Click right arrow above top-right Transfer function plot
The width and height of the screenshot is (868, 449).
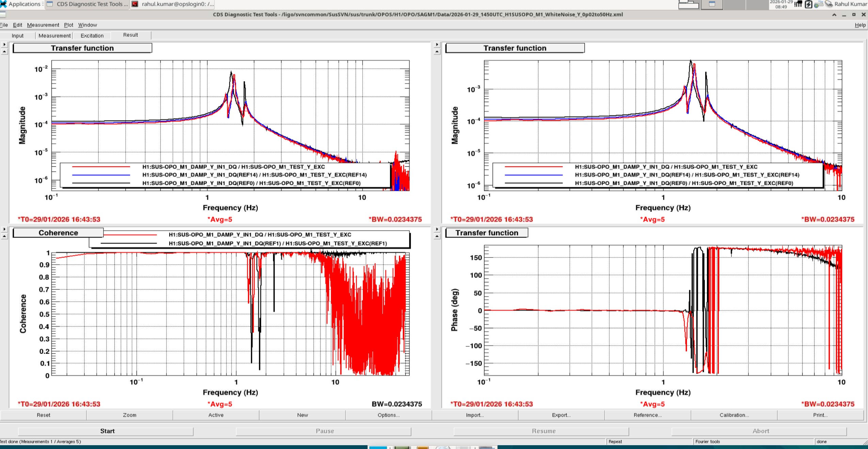[437, 45]
